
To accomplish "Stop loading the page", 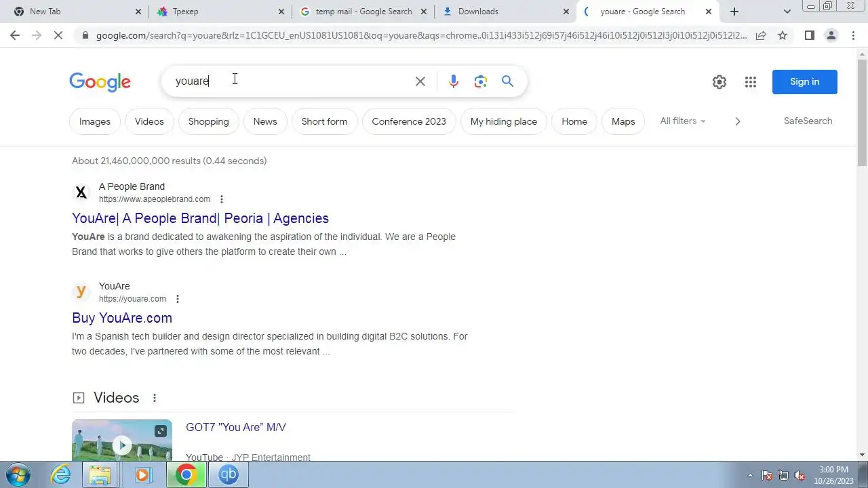I will pos(58,35).
